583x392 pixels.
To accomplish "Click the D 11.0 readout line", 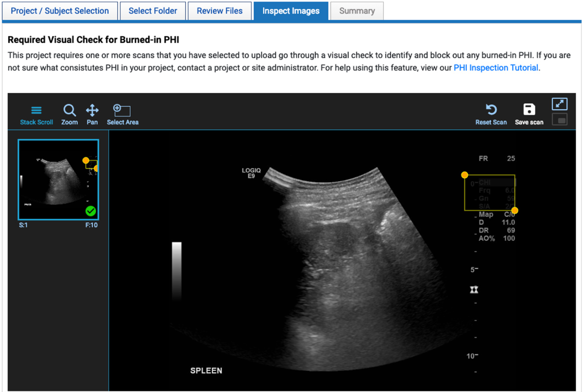I will coord(497,222).
